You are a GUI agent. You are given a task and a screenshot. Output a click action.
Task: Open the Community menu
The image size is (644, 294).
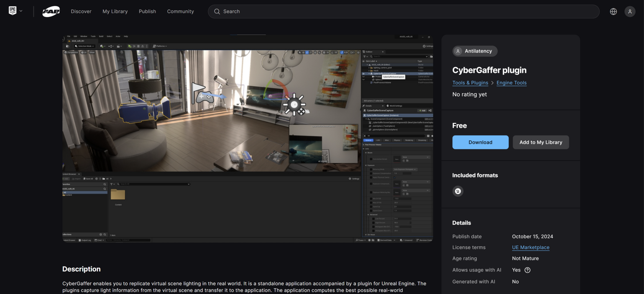pos(181,11)
